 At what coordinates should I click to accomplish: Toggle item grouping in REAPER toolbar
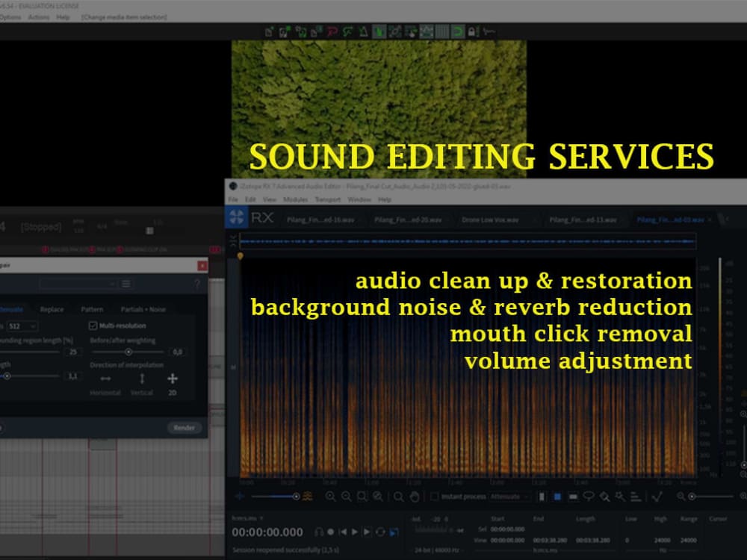(395, 32)
